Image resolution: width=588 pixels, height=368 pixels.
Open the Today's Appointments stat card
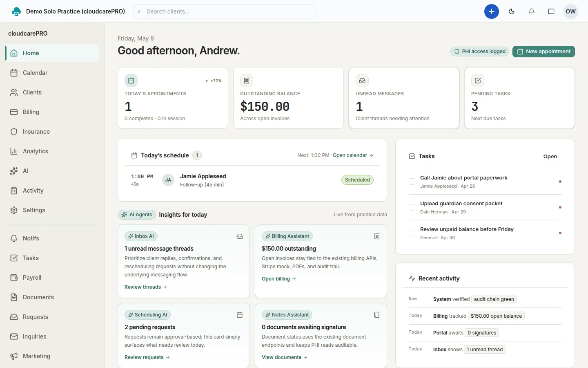coord(173,98)
